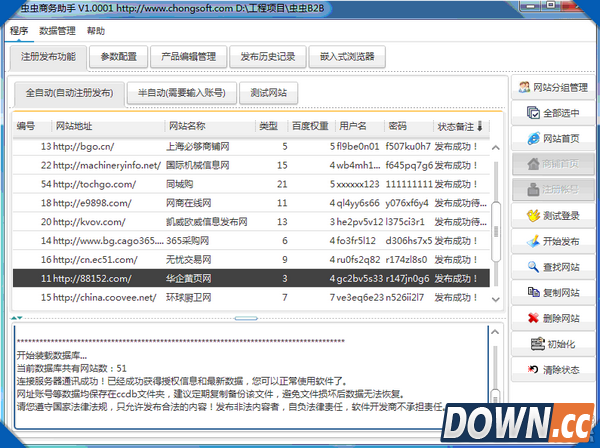Click 初始化 initialize icon
This screenshot has width=600, height=448.
(x=537, y=344)
